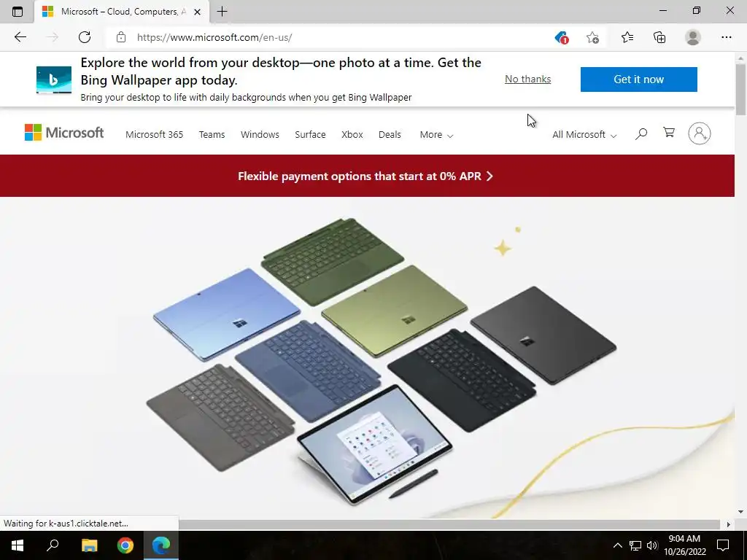Open the Windows Start menu
This screenshot has width=747, height=560.
pos(18,545)
